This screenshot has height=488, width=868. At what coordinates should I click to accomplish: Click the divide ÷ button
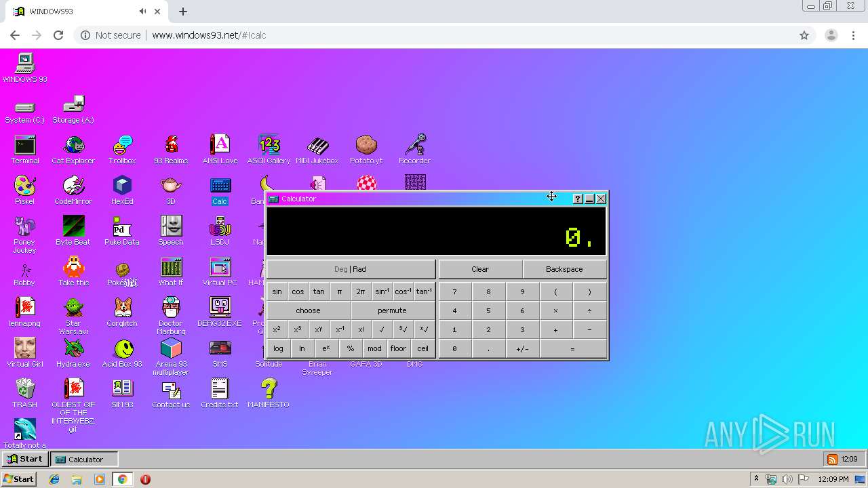pos(589,310)
